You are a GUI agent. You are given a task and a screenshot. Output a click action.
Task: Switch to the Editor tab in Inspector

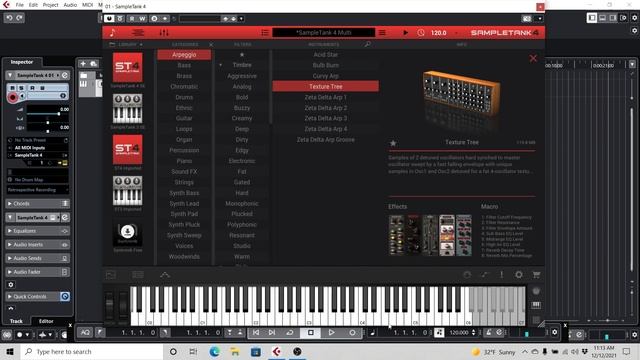[46, 321]
